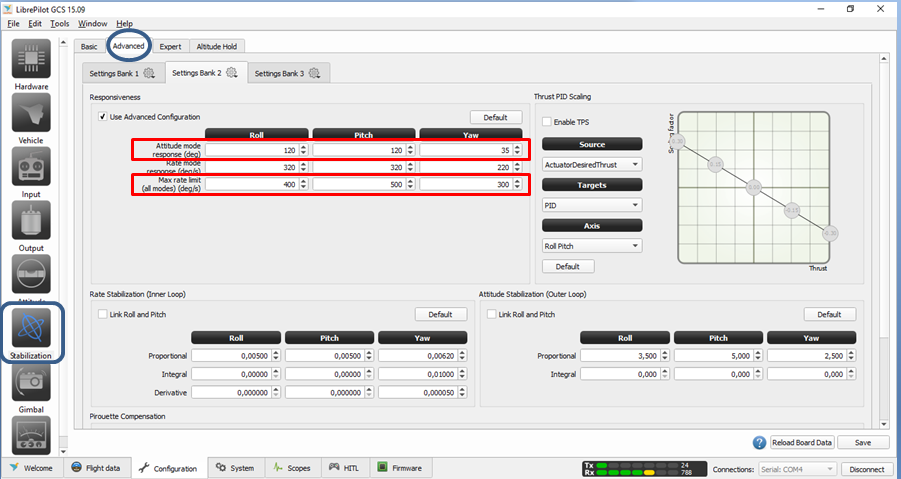This screenshot has width=901, height=479.
Task: Click the help question mark icon
Action: pos(760,442)
